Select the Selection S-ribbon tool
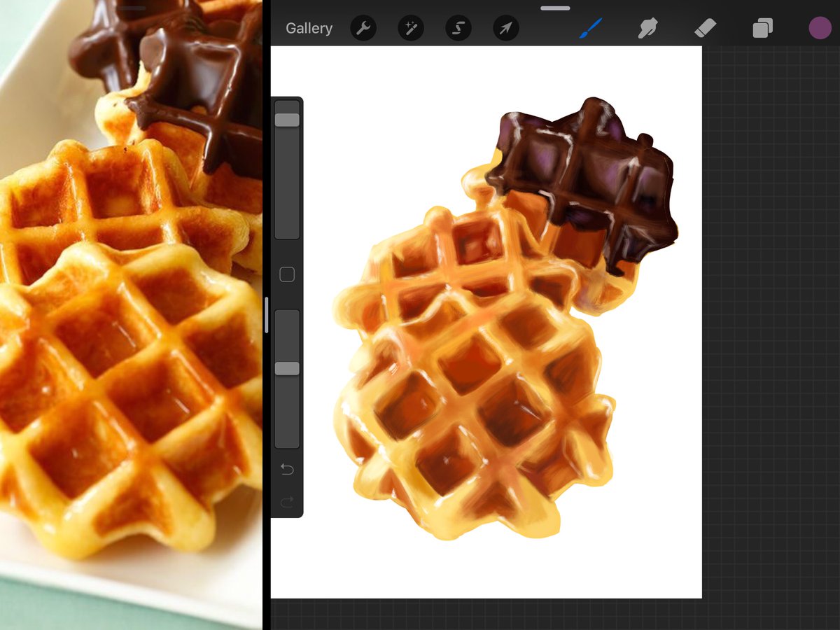The height and width of the screenshot is (630, 840). tap(458, 29)
